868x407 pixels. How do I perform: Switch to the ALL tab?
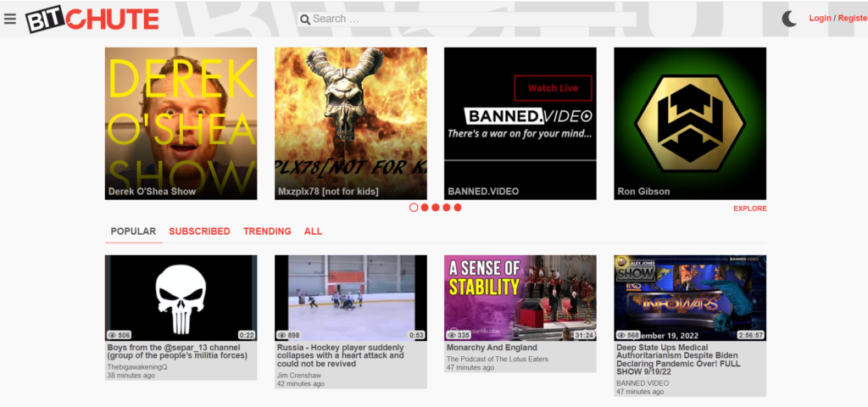tap(313, 231)
